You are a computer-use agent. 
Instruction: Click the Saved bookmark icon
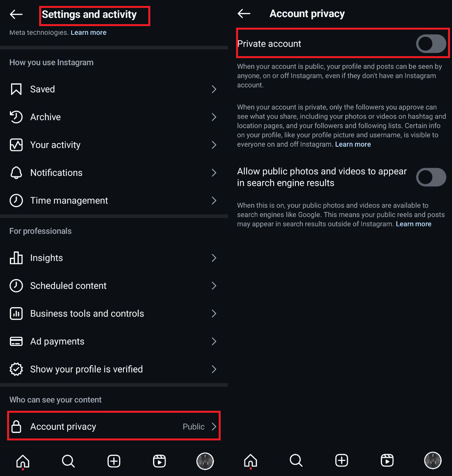pyautogui.click(x=16, y=89)
